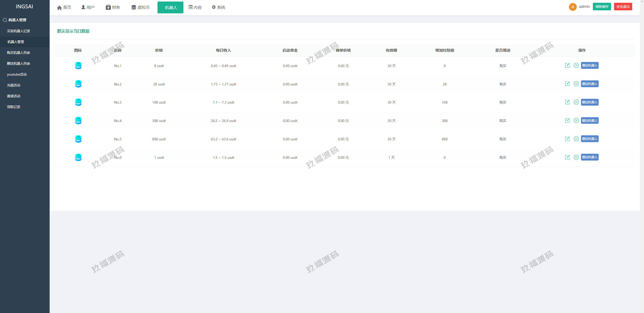The width and height of the screenshot is (644, 313).
Task: Click the delete icon for robot No.4
Action: (576, 120)
